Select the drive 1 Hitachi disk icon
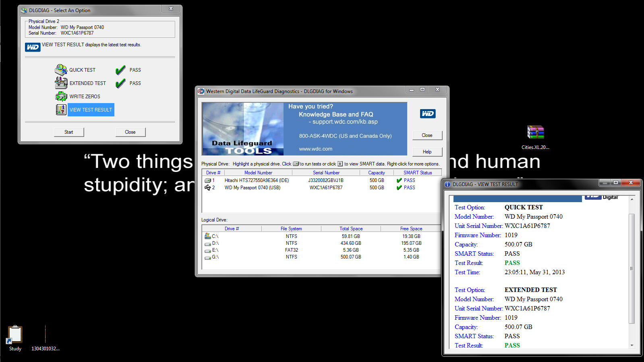 [x=208, y=180]
